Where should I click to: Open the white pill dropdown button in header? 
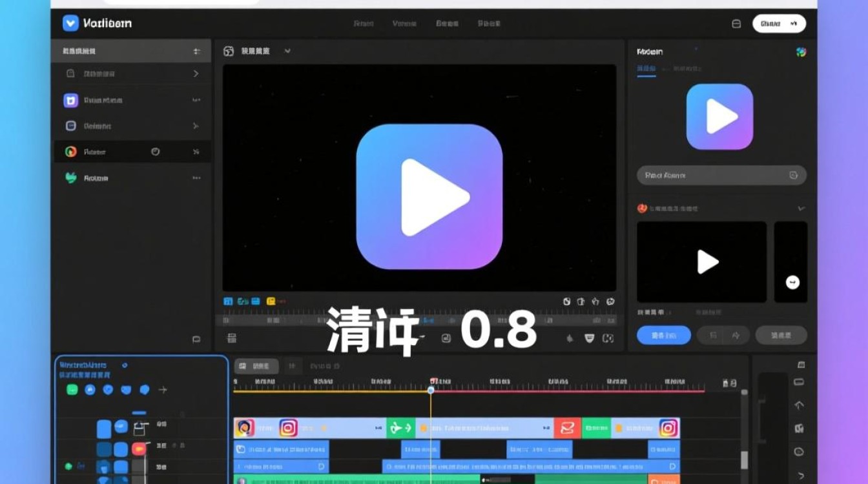pyautogui.click(x=779, y=24)
